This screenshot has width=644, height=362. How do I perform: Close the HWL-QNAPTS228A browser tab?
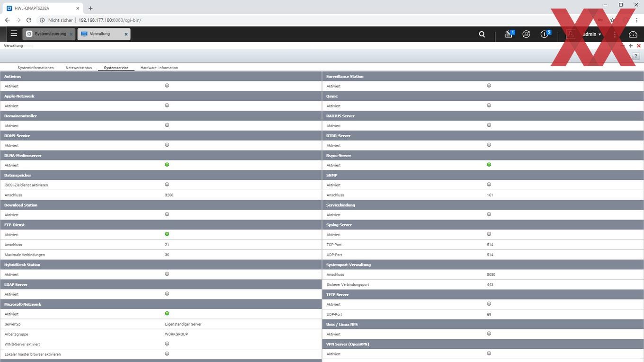[78, 8]
